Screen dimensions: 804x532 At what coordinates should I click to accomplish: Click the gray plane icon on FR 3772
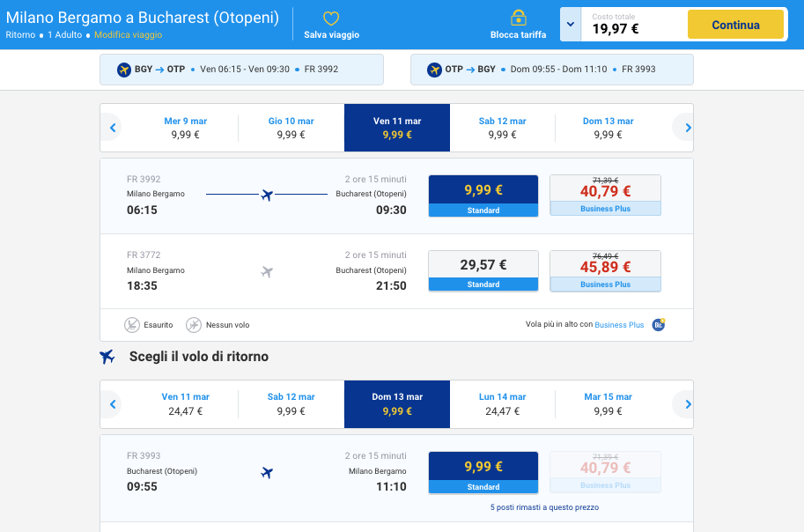(267, 271)
